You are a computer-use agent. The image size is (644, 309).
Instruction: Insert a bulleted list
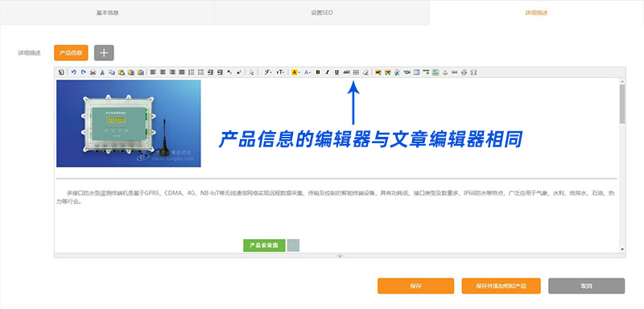click(200, 72)
